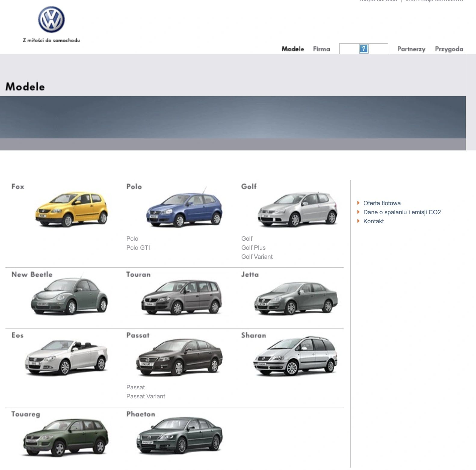Click the bold Passat heading
This screenshot has height=470, width=476.
(x=138, y=335)
